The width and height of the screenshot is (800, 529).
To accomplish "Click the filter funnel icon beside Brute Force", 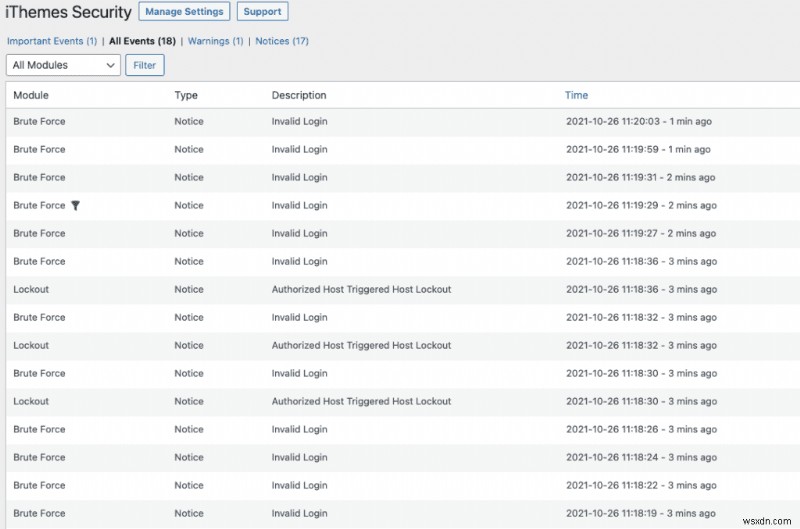I will pos(75,205).
